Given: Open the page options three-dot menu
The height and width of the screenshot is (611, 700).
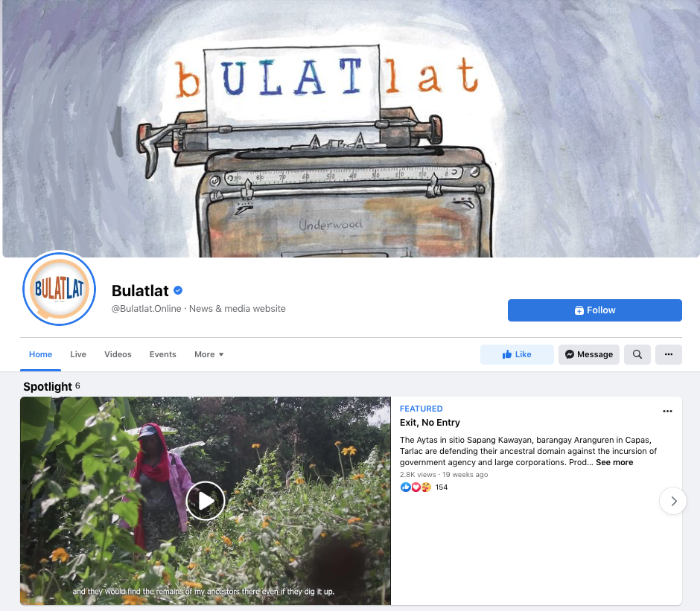Looking at the screenshot, I should click(668, 354).
